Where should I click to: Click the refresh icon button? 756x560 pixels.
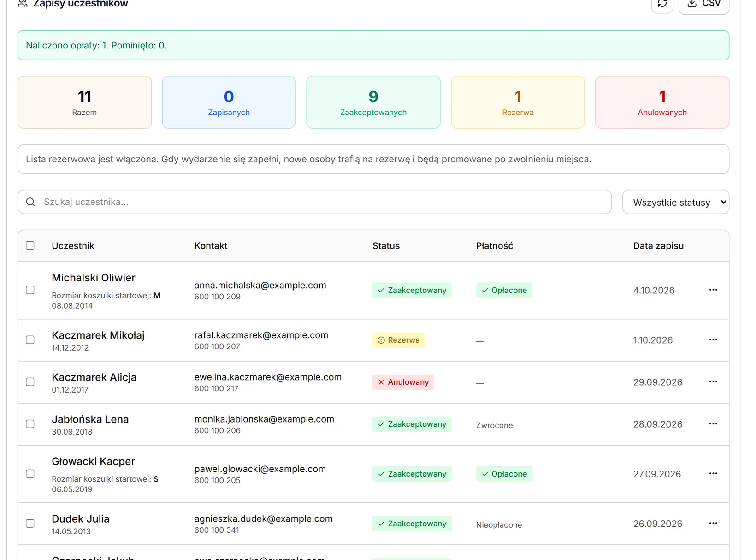[662, 5]
